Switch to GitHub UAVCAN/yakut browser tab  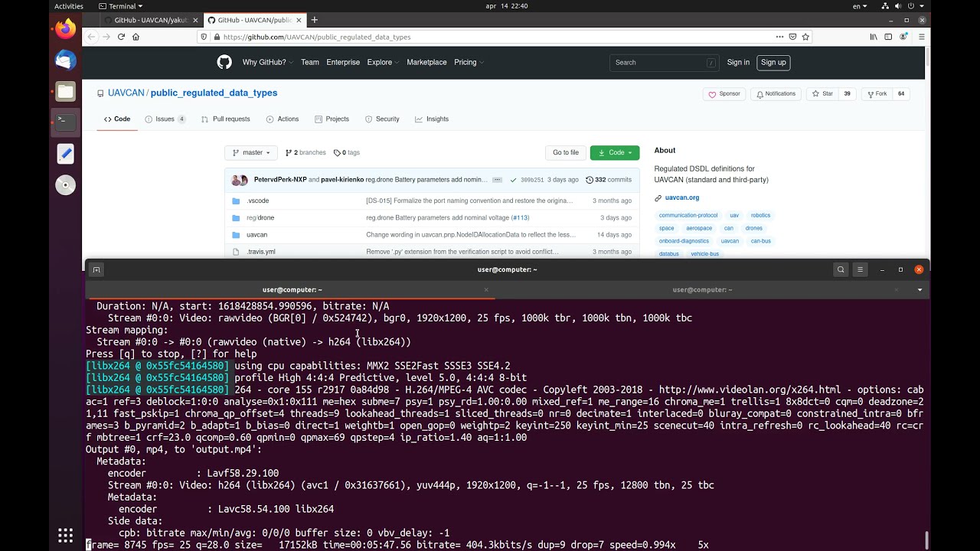[x=150, y=20]
